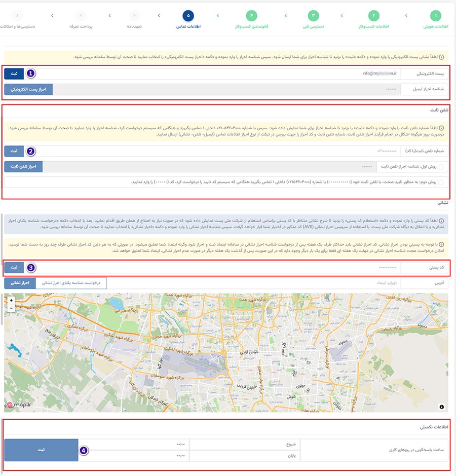
Task: Select روش دوم landline verification radio
Action: pos(441,182)
